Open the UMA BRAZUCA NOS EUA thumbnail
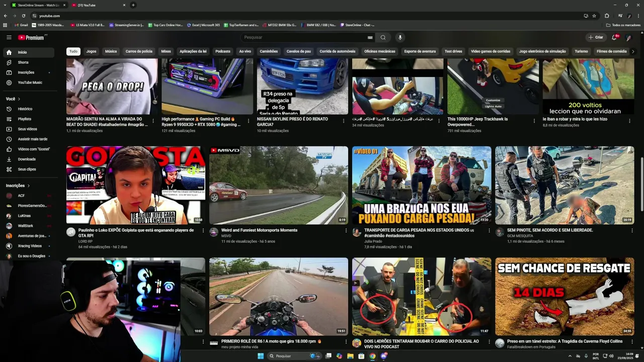The image size is (644, 362). point(422,185)
